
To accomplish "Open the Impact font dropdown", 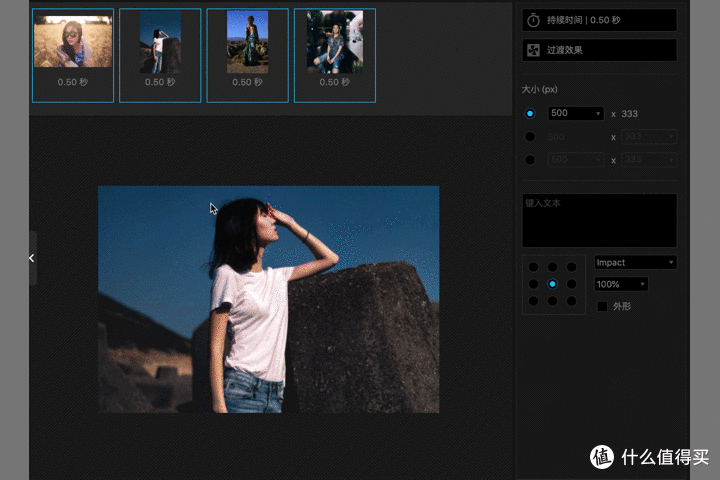I will click(x=636, y=262).
